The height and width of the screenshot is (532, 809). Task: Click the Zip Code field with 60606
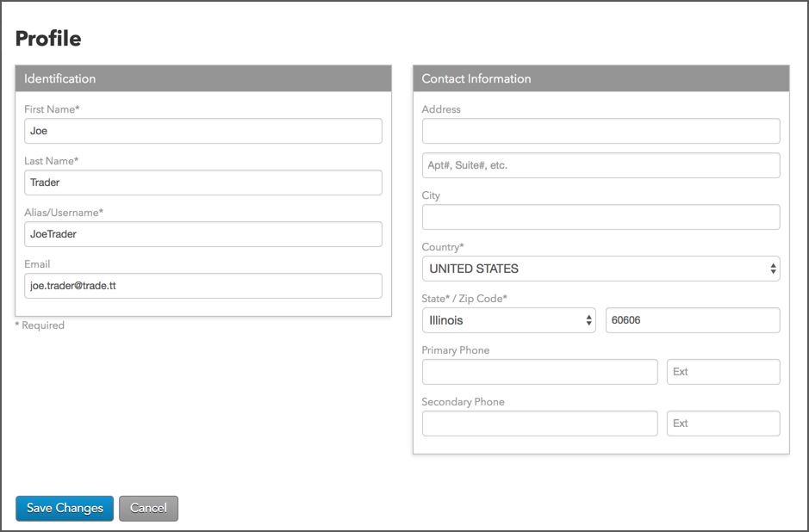click(x=693, y=320)
